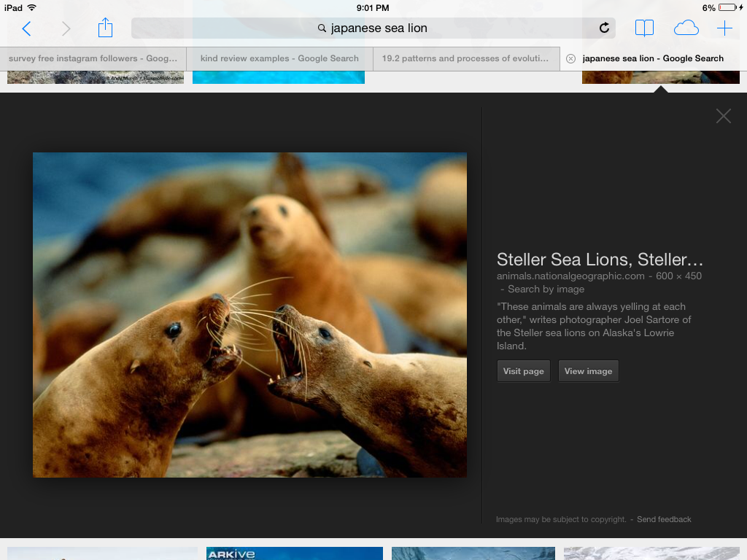This screenshot has height=560, width=747.
Task: Click the Search by image link
Action: click(546, 289)
